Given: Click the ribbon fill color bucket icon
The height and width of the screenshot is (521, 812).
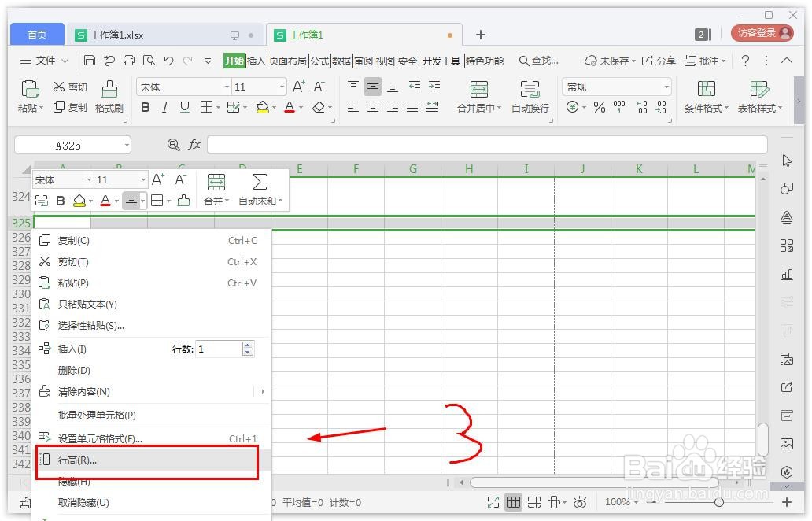Looking at the screenshot, I should click(x=263, y=107).
